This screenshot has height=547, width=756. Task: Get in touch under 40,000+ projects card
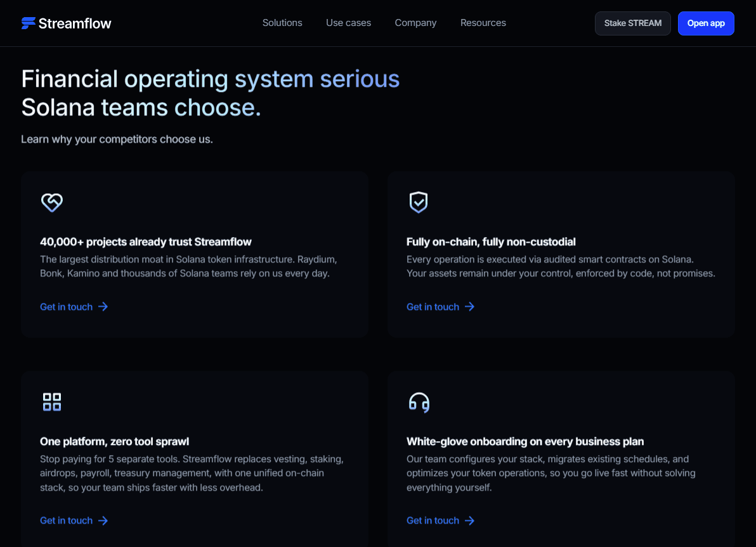[x=74, y=307]
